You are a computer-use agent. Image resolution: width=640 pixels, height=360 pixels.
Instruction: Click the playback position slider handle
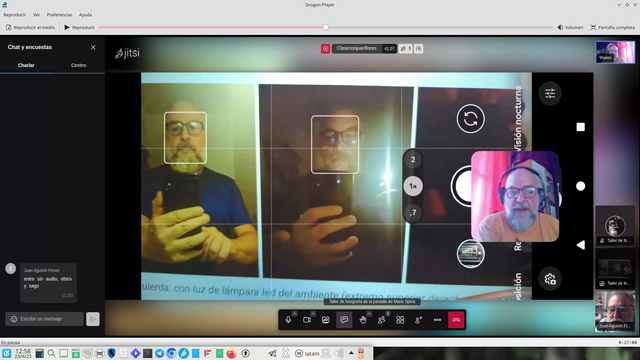tap(325, 27)
